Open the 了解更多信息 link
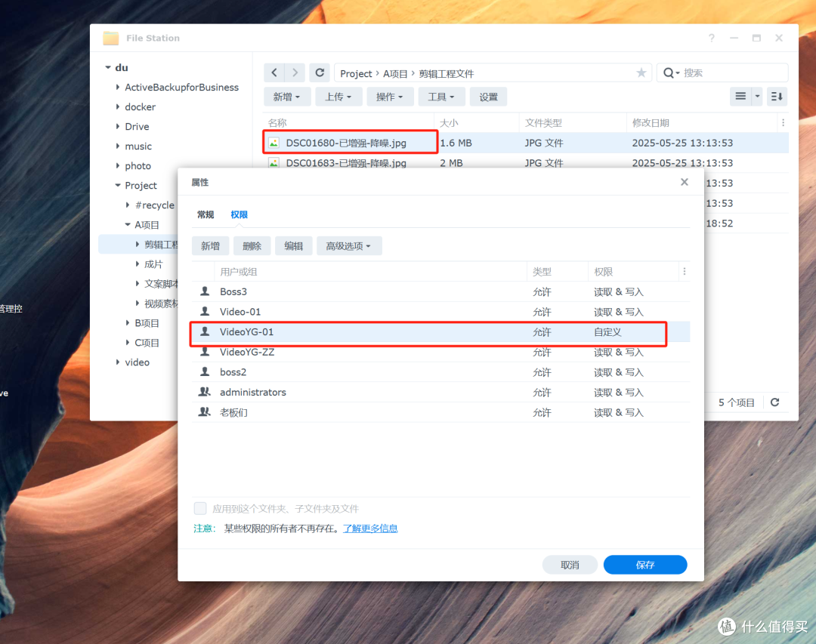Screen dimensions: 816x644 click(370, 528)
